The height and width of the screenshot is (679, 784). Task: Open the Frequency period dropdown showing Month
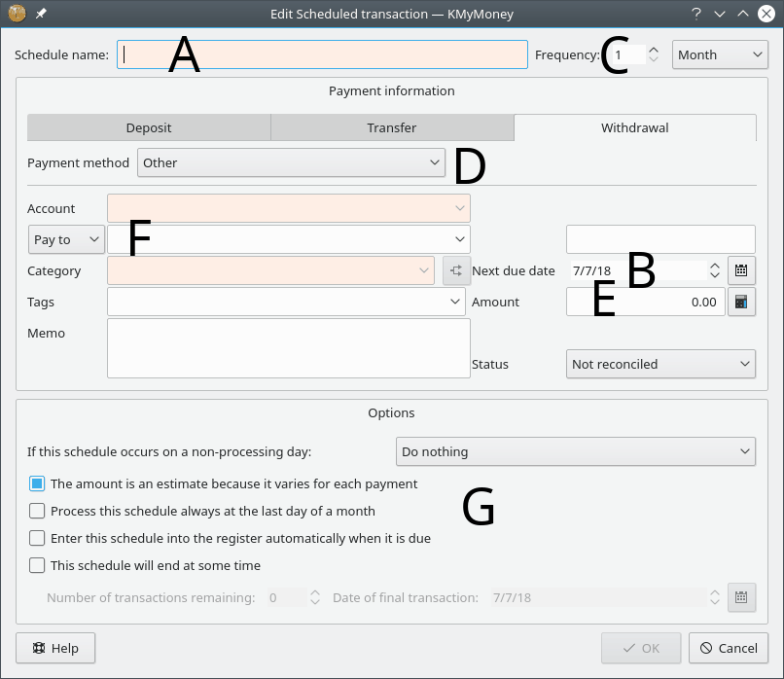[720, 54]
